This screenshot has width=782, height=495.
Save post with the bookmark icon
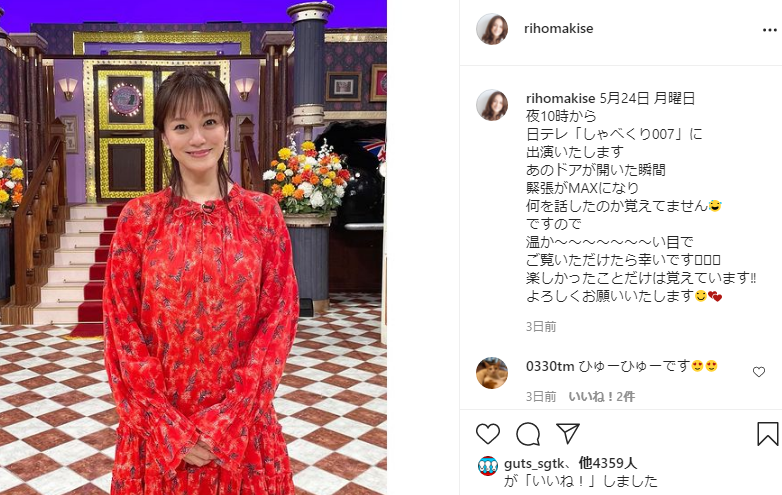point(768,434)
